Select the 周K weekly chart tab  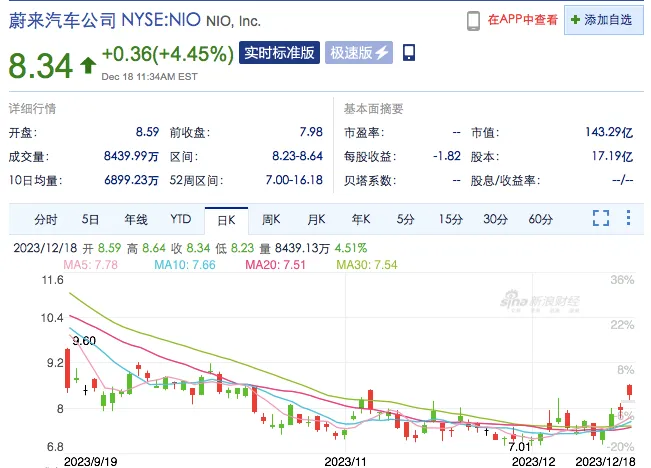pyautogui.click(x=271, y=219)
